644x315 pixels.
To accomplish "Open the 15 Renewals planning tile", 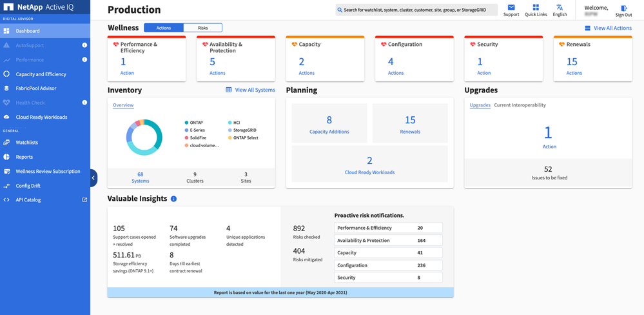I will coord(410,123).
